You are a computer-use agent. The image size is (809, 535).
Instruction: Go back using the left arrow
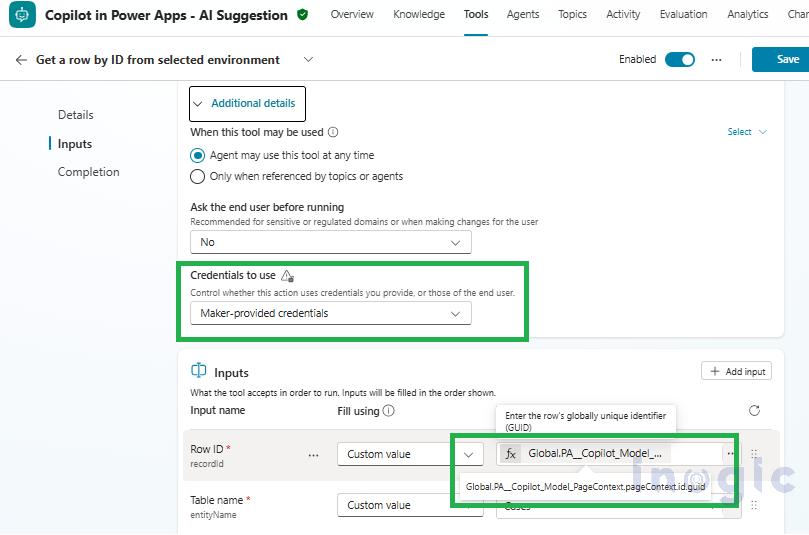tap(21, 60)
